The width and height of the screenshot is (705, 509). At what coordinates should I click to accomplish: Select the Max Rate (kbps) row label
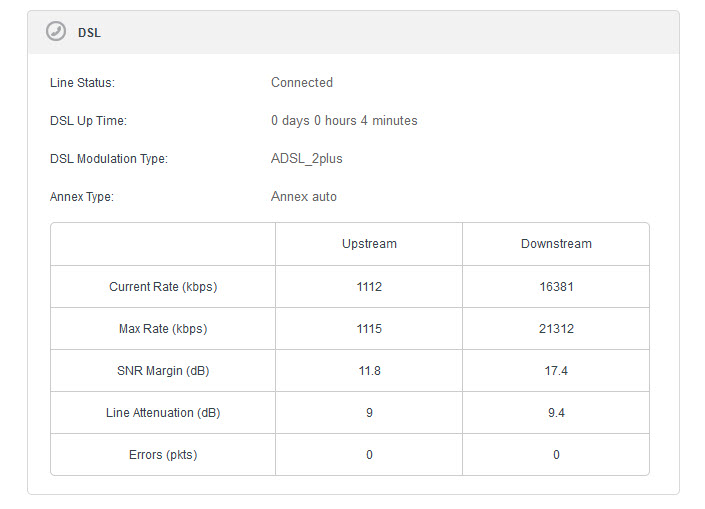(x=163, y=329)
